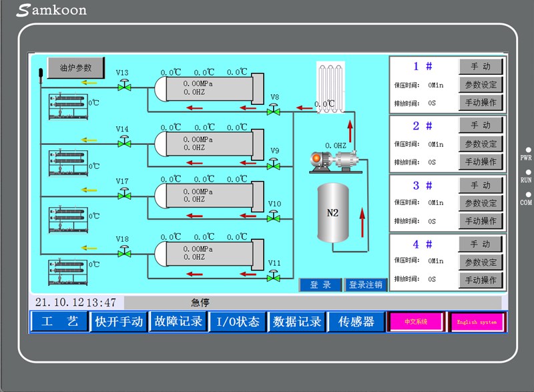Open the I/O状态 page
The image size is (534, 392).
[238, 322]
